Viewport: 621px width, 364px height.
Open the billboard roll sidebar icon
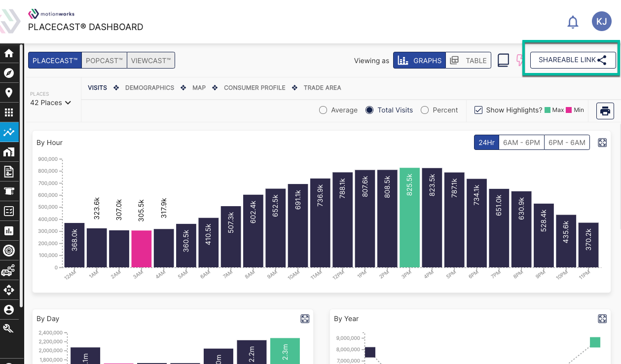9,191
